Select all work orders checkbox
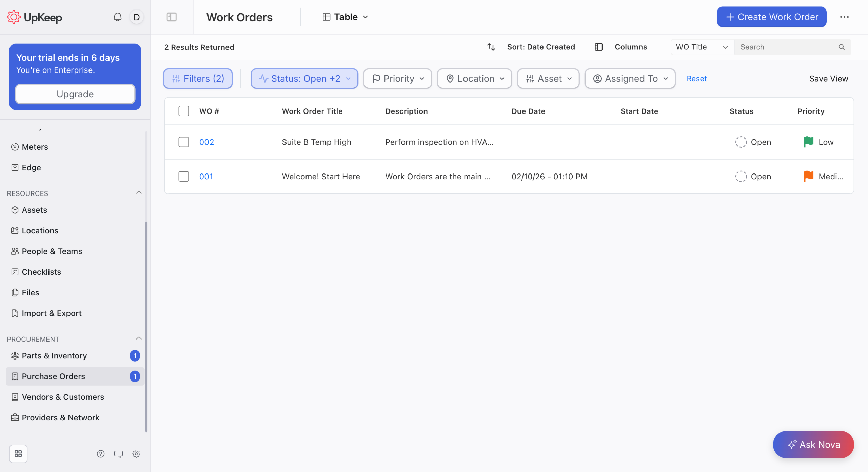Screen dimensions: 868x472 click(x=183, y=111)
